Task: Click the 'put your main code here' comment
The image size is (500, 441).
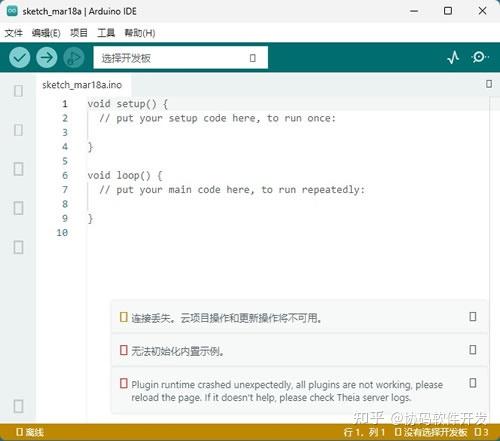Action: (x=232, y=190)
